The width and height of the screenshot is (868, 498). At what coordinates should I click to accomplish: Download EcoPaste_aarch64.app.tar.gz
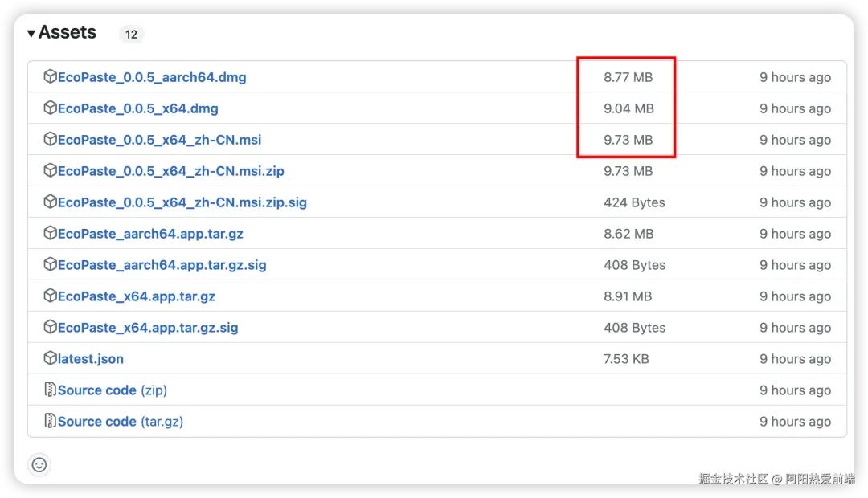(150, 234)
